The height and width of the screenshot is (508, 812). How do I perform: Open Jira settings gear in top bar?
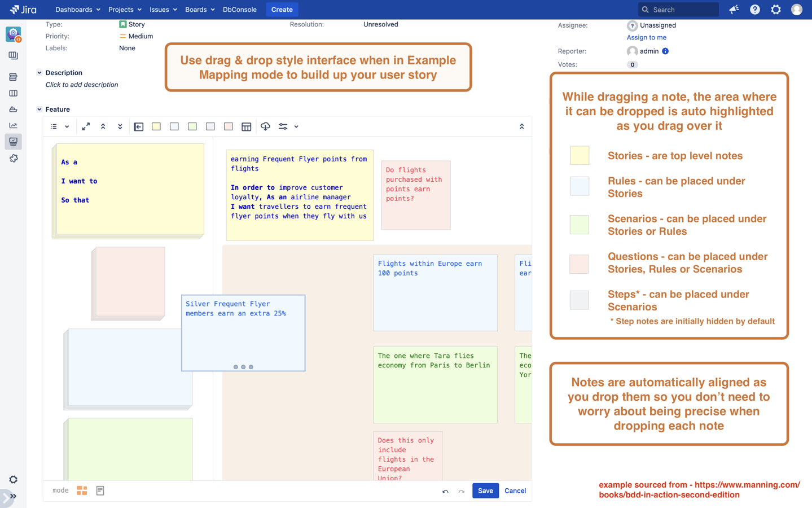click(776, 10)
